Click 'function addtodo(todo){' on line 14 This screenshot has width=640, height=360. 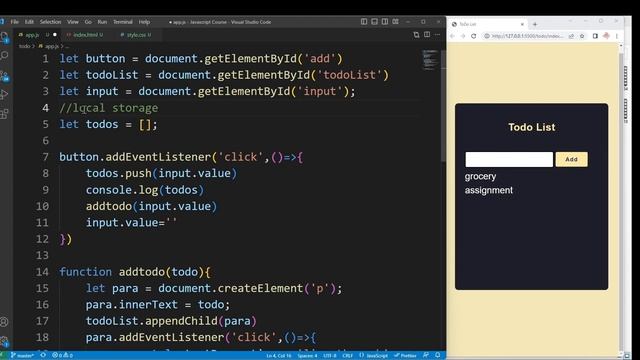pos(135,272)
